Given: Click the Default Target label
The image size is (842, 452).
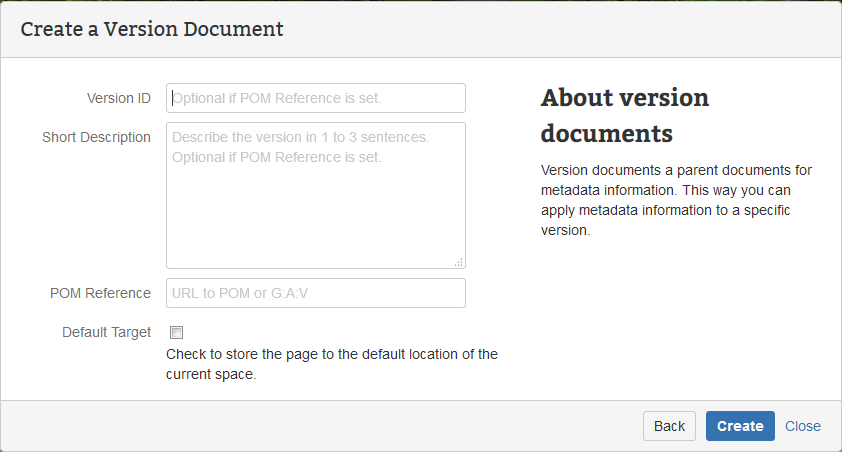Looking at the screenshot, I should pos(106,332).
